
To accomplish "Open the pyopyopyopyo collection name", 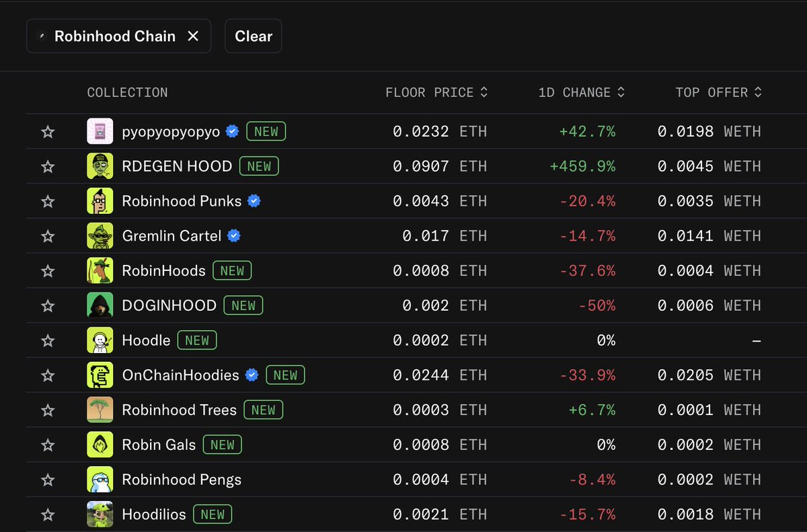I will 171,132.
